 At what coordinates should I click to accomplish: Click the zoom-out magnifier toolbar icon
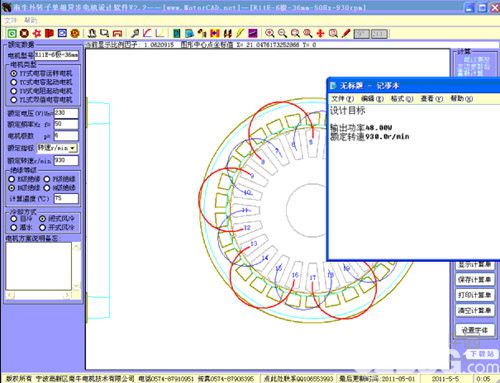[x=282, y=33]
